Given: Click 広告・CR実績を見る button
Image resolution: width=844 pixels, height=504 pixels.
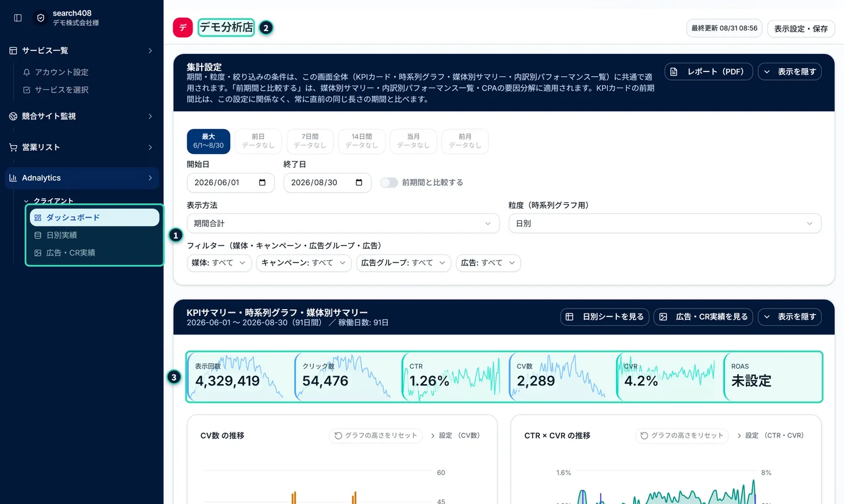Looking at the screenshot, I should 703,317.
